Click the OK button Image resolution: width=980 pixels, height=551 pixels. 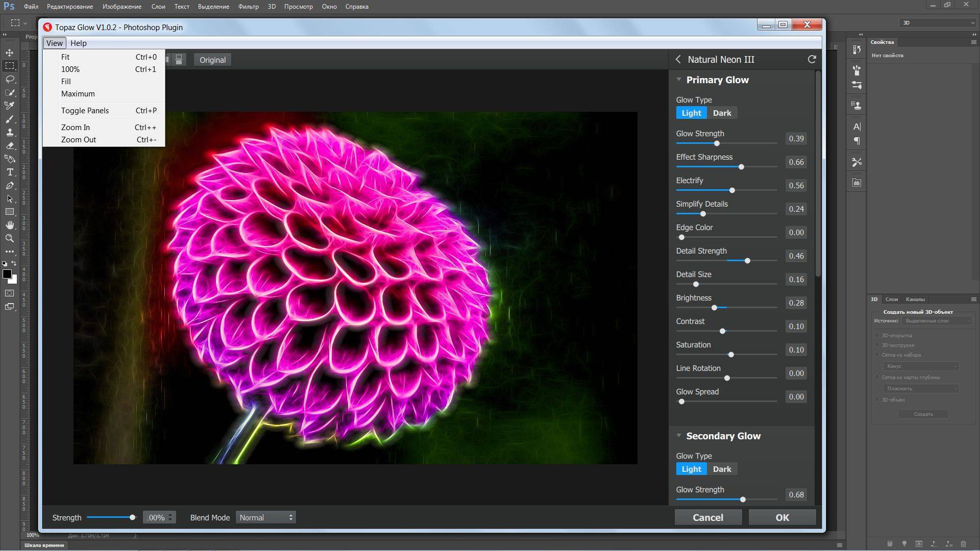[x=782, y=517]
